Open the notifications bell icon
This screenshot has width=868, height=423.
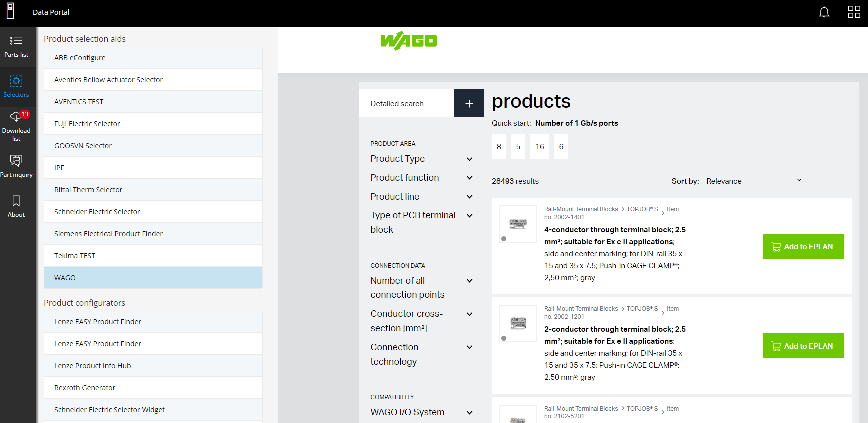click(824, 12)
